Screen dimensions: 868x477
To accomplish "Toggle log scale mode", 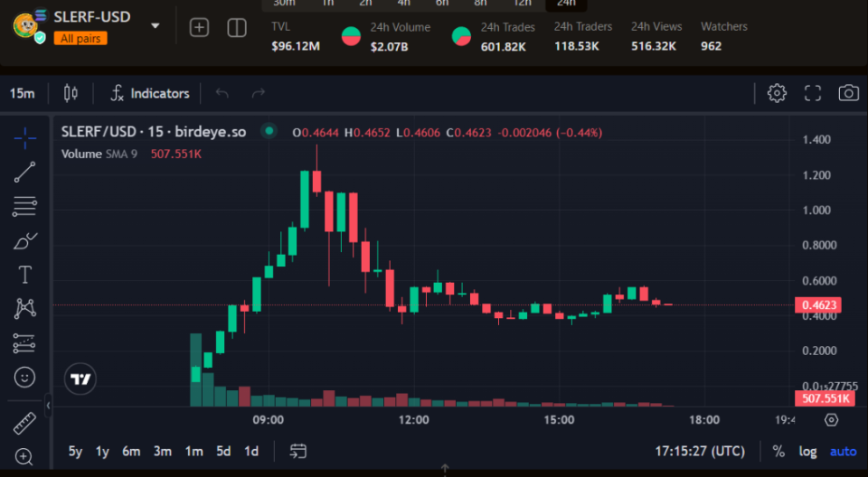I will pyautogui.click(x=807, y=452).
